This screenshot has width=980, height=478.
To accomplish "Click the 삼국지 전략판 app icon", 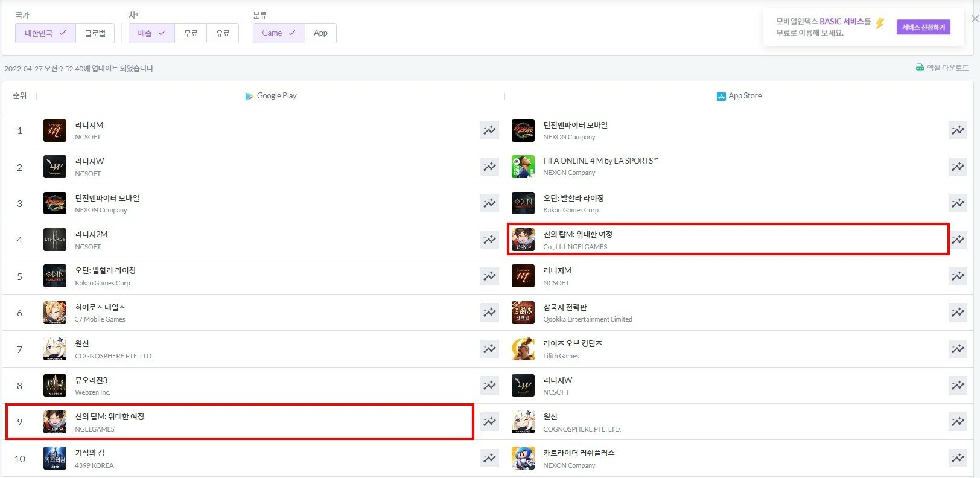I will pos(523,313).
